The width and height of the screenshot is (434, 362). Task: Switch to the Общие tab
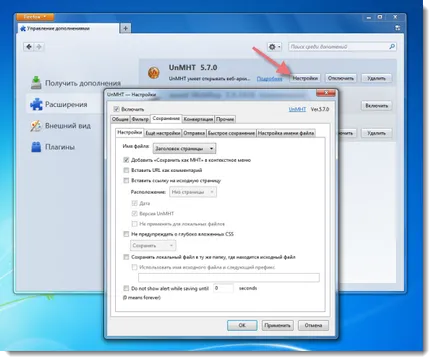point(120,119)
